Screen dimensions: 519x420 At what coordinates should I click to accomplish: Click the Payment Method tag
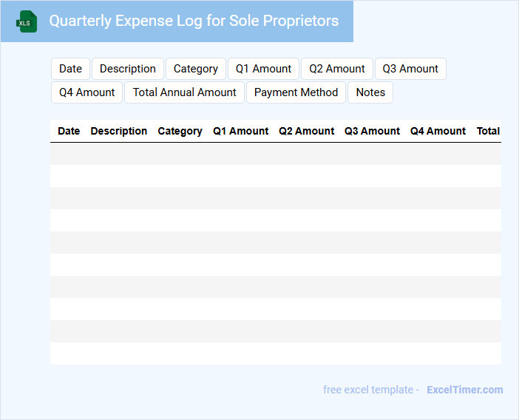[x=296, y=92]
